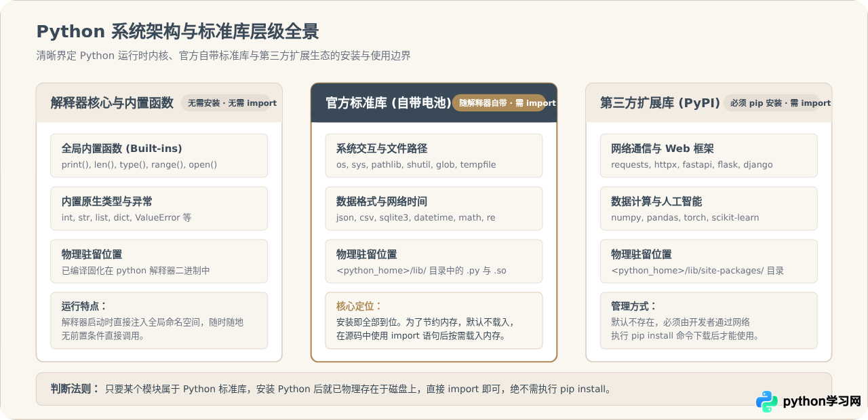
Task: Click the '判断法则：' label in the footer
Action: pos(75,389)
